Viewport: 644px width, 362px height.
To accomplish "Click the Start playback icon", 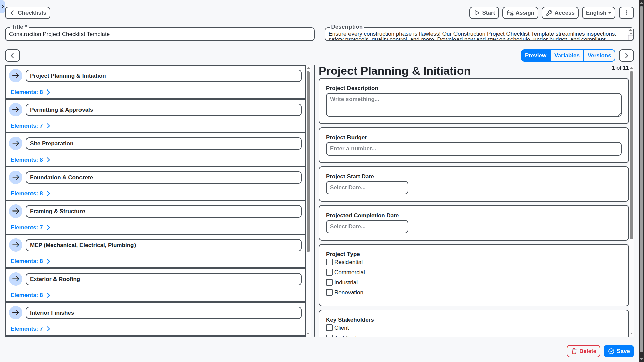I will click(477, 13).
